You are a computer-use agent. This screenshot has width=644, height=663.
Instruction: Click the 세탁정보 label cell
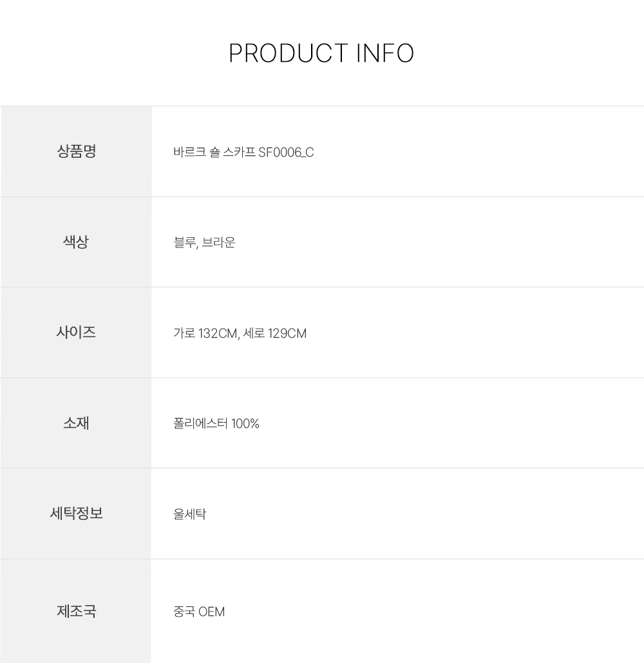click(77, 514)
